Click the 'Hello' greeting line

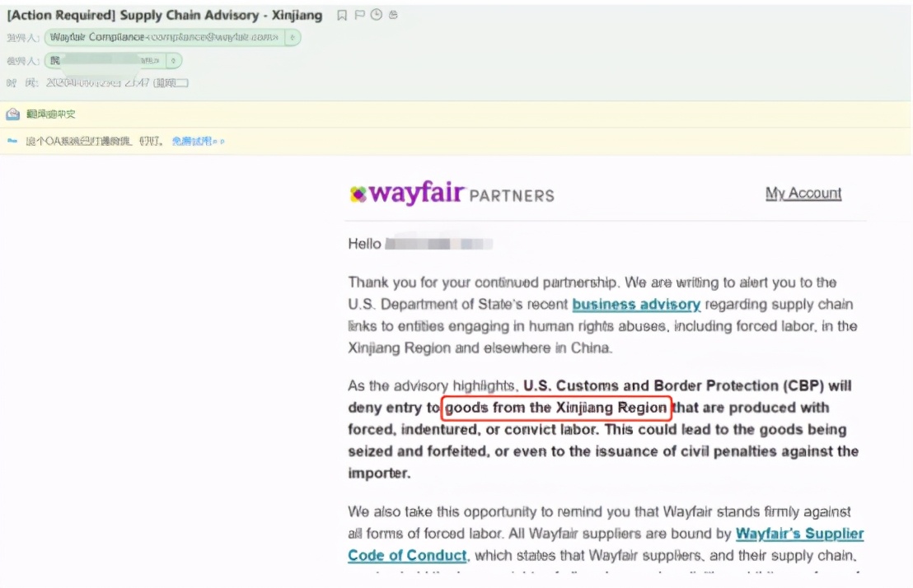(x=364, y=244)
